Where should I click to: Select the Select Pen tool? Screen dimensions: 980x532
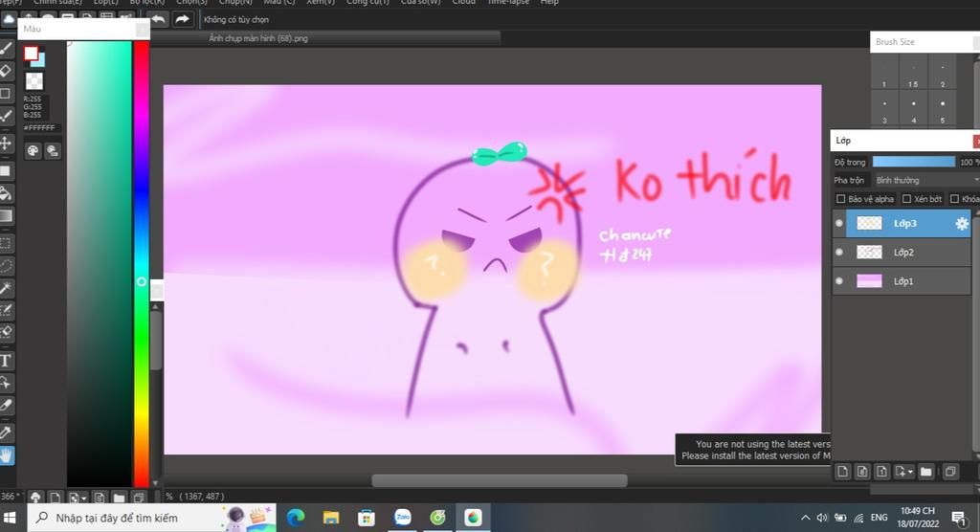[x=7, y=310]
